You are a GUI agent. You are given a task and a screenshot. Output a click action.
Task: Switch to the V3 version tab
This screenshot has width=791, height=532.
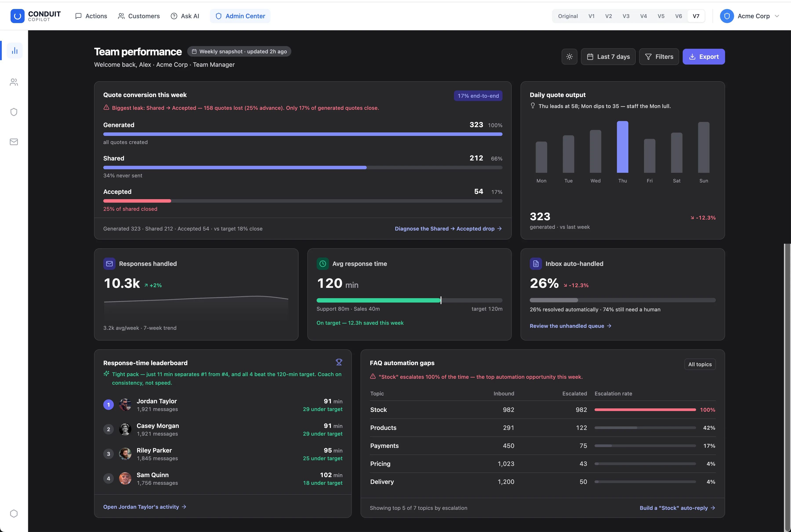pyautogui.click(x=626, y=16)
